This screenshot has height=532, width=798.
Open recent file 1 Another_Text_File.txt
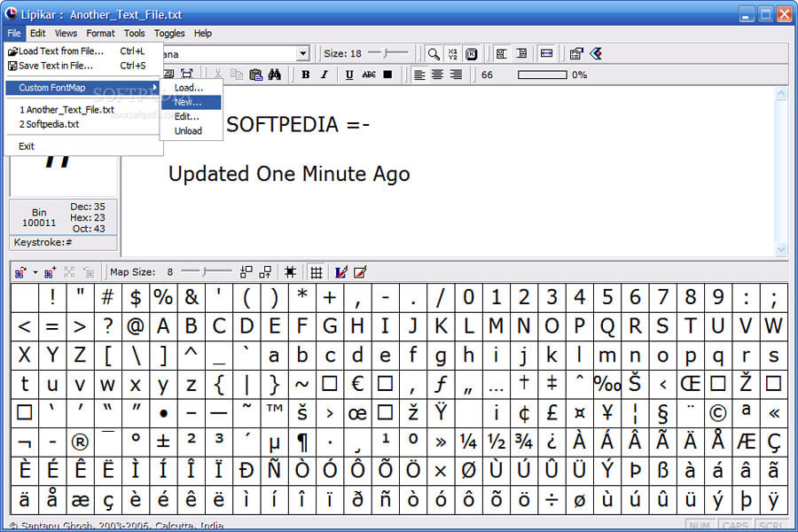click(x=82, y=109)
